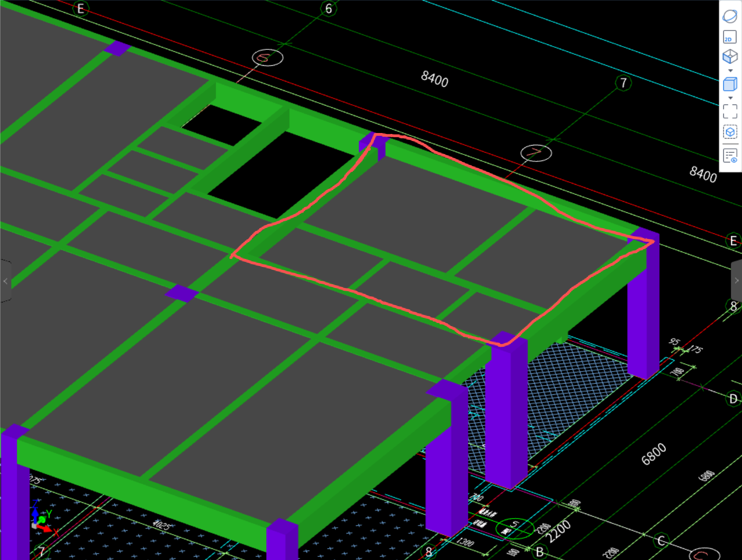Click the axis B label at bottom
Screen dimensions: 742x560
(539, 552)
